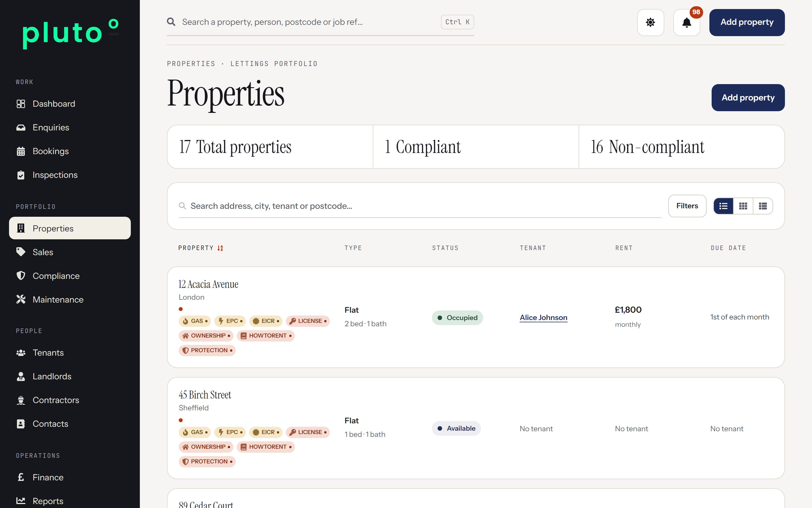This screenshot has width=812, height=508.
Task: Click the Landlords person icon
Action: tap(21, 376)
